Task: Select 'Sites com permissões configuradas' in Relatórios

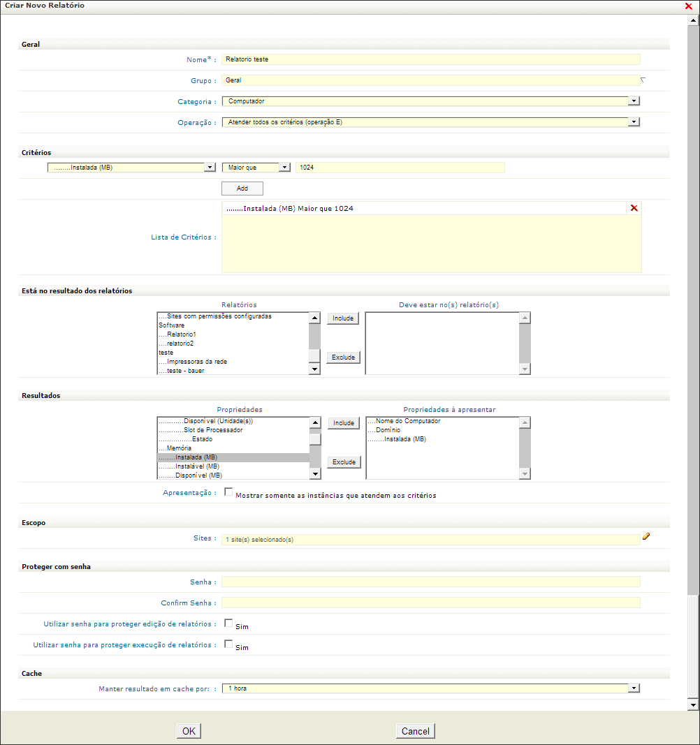Action: click(x=233, y=316)
